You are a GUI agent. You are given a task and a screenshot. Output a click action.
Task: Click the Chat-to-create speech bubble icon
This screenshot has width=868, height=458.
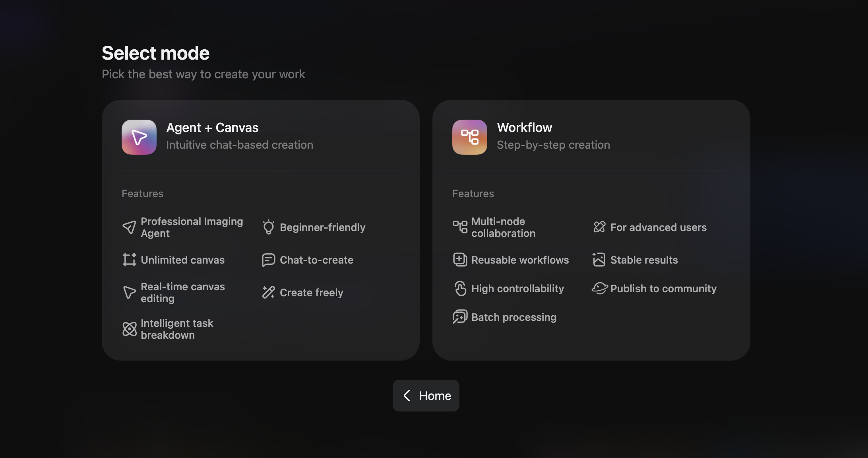(x=268, y=260)
